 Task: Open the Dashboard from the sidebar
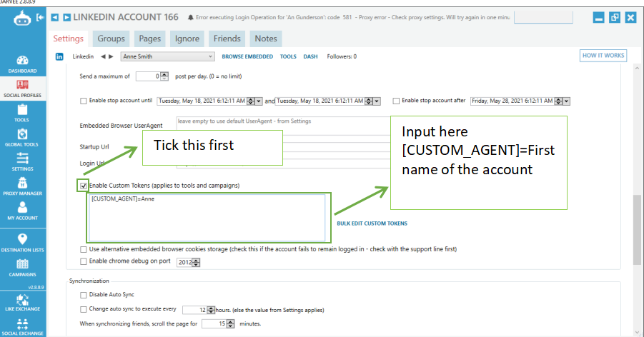click(x=22, y=64)
